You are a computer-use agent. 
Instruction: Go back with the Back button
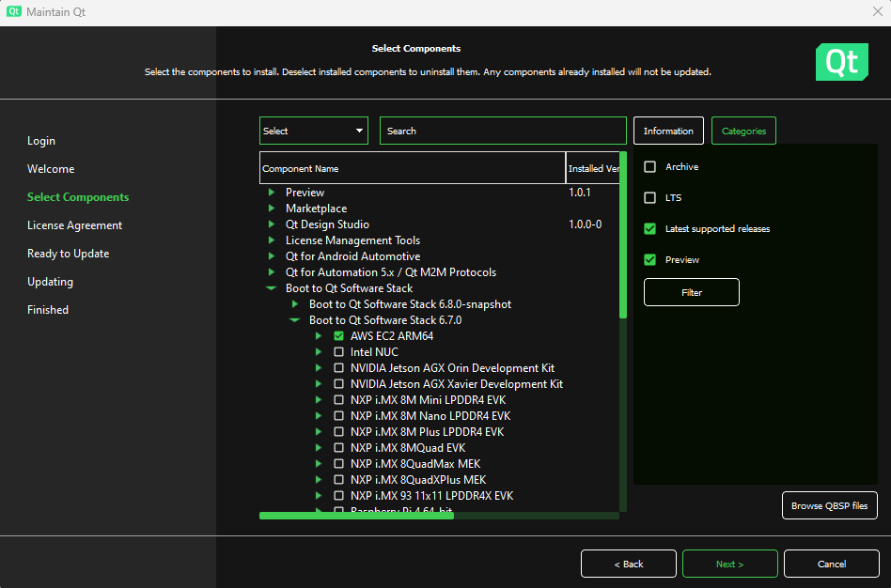[628, 564]
